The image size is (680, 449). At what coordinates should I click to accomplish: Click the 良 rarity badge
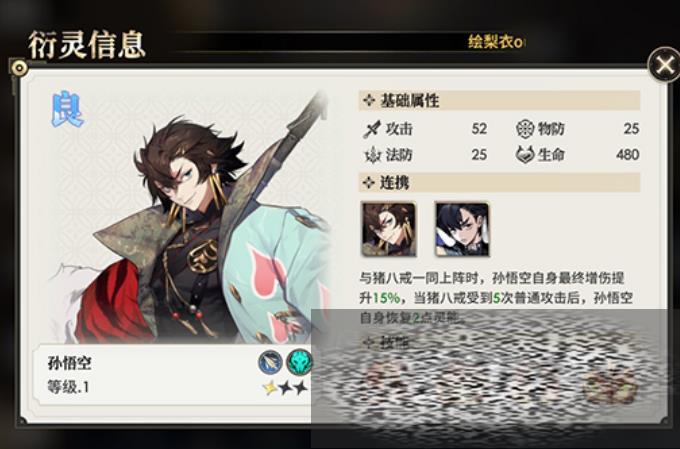coord(67,109)
